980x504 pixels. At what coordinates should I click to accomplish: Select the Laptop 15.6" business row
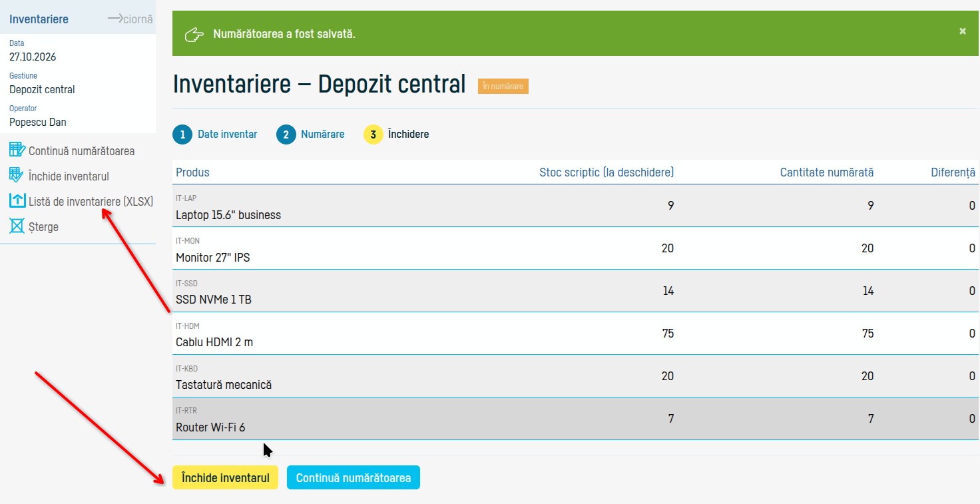pyautogui.click(x=576, y=206)
